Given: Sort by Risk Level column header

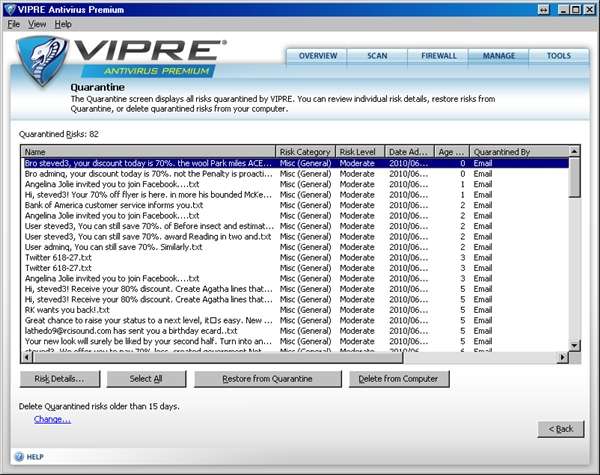Looking at the screenshot, I should pyautogui.click(x=360, y=152).
